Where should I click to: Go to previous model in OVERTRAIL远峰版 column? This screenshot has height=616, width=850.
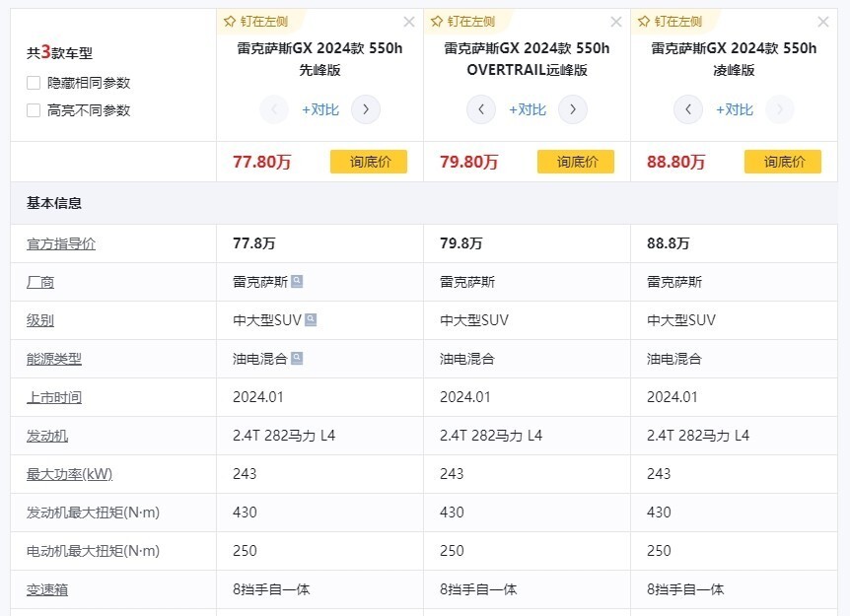480,109
